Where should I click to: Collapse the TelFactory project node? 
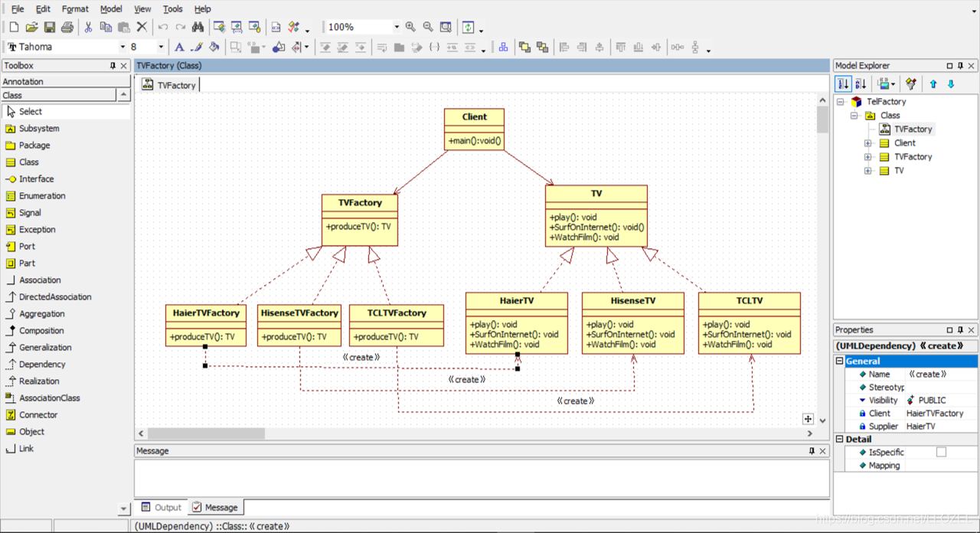click(x=840, y=102)
